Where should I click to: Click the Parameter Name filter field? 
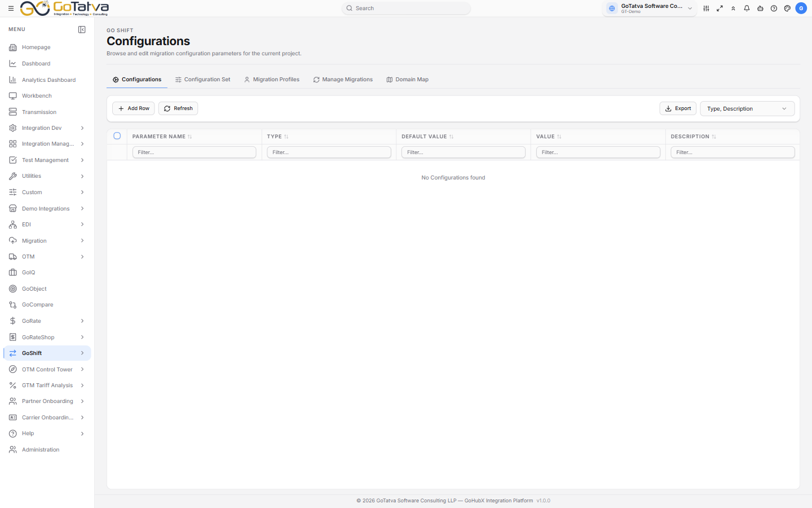(195, 152)
